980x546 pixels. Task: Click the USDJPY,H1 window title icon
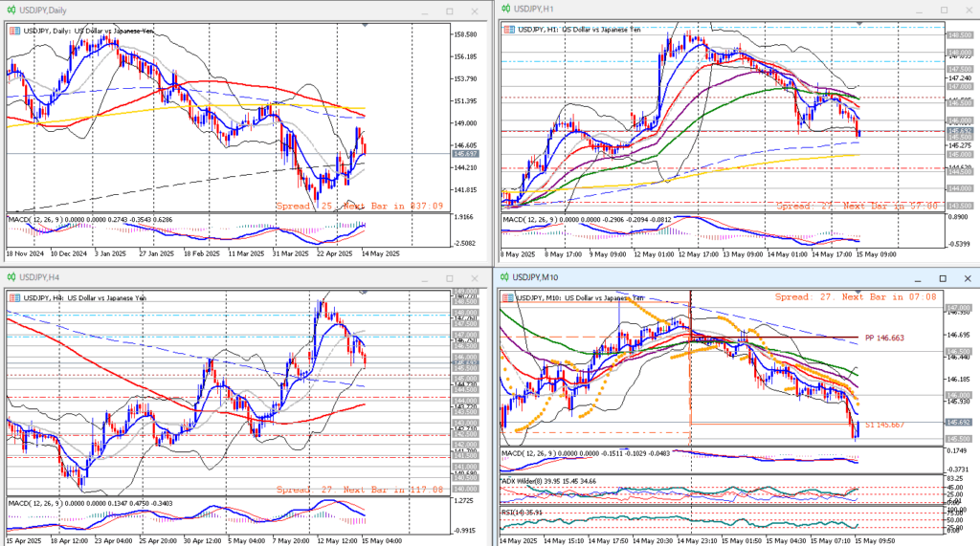[x=505, y=9]
